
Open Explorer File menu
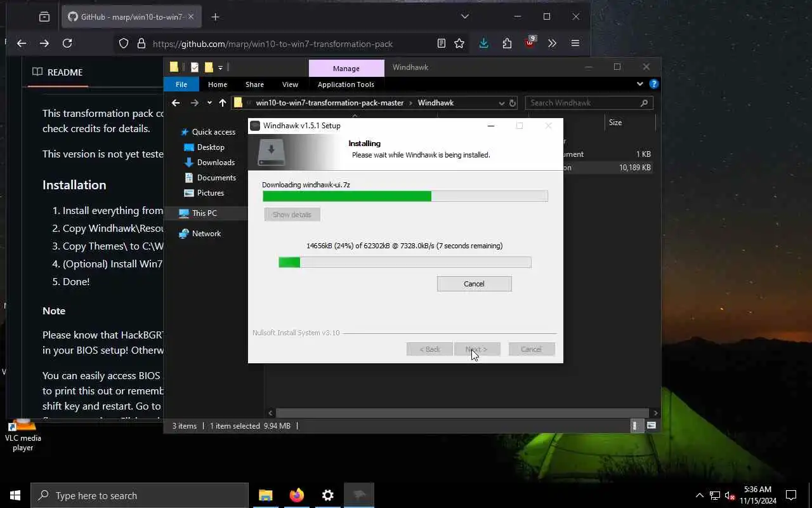[181, 84]
